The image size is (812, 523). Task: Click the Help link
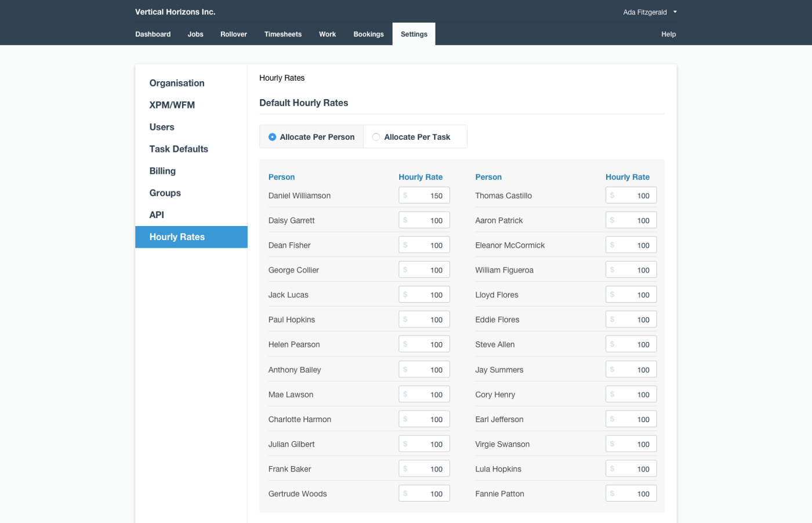coord(668,34)
